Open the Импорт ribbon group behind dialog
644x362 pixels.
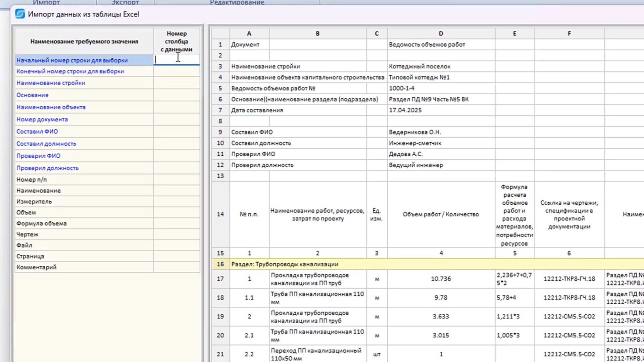click(46, 2)
